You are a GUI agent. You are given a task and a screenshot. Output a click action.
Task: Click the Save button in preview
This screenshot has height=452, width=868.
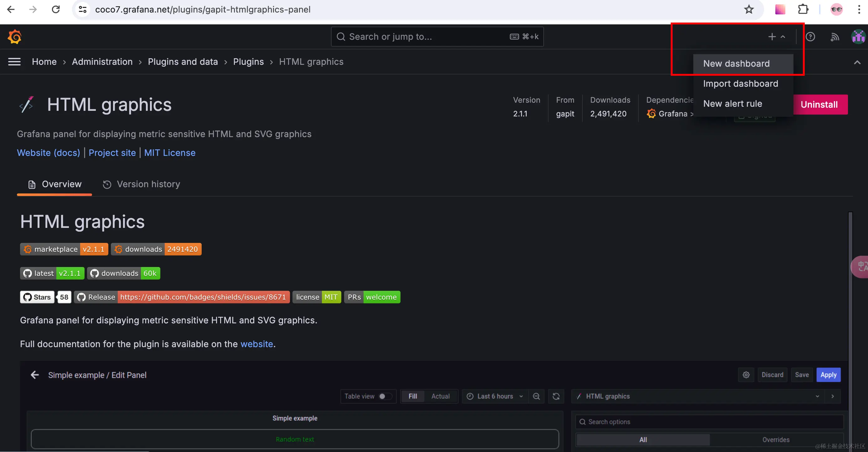[x=802, y=375]
